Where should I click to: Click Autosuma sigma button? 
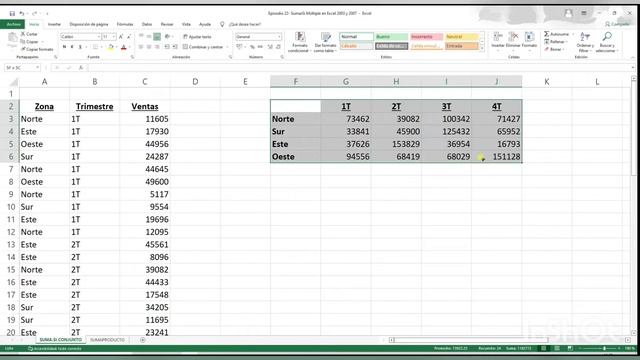[x=558, y=34]
